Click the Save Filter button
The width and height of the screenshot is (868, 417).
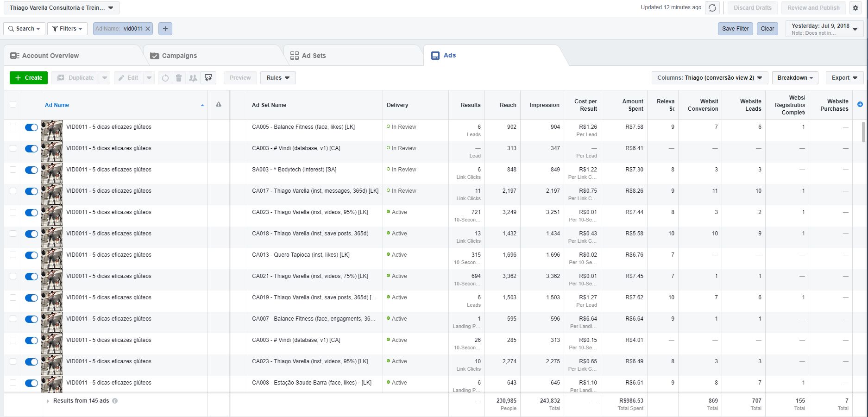[x=735, y=29]
